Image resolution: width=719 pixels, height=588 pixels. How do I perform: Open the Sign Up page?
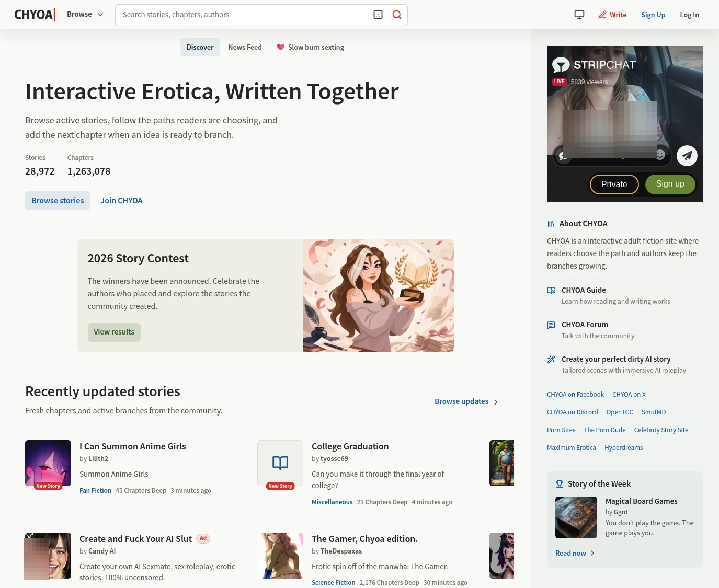[x=653, y=15]
